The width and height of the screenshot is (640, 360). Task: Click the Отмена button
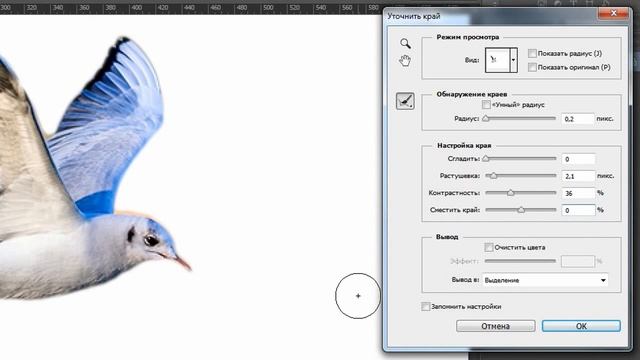pos(496,326)
